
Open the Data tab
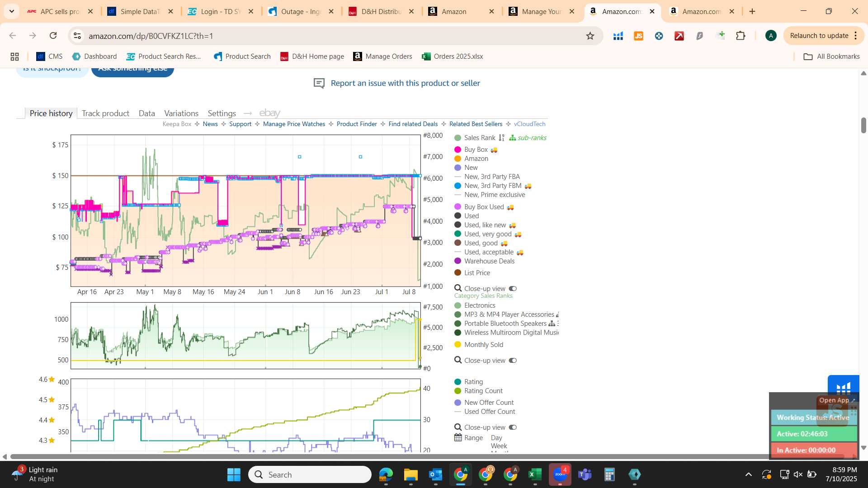[147, 113]
